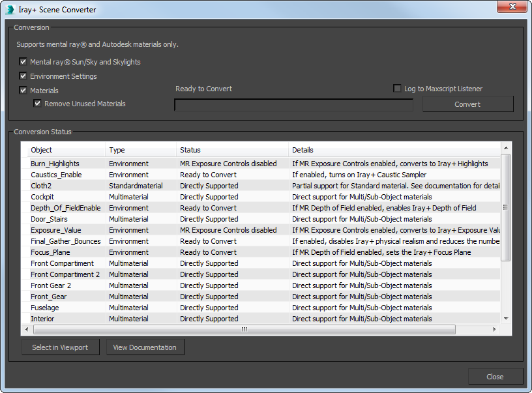
Task: Toggle the Environment Settings checkbox
Action: point(23,76)
